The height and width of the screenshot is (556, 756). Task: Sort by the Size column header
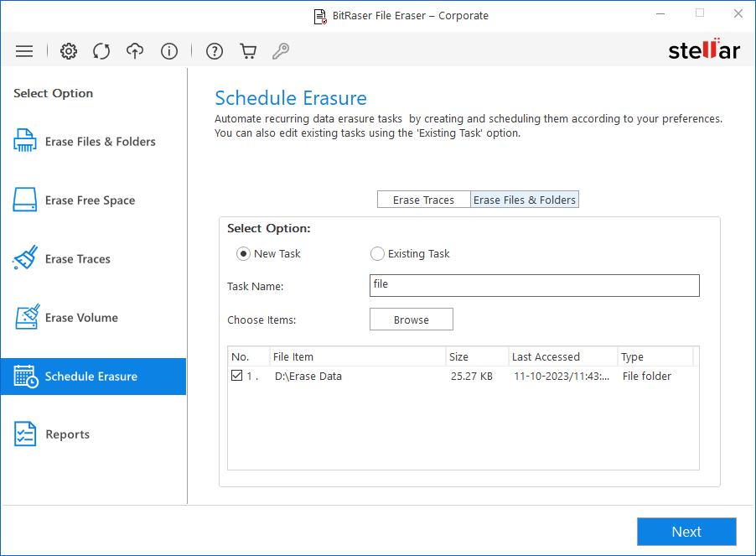pos(477,357)
